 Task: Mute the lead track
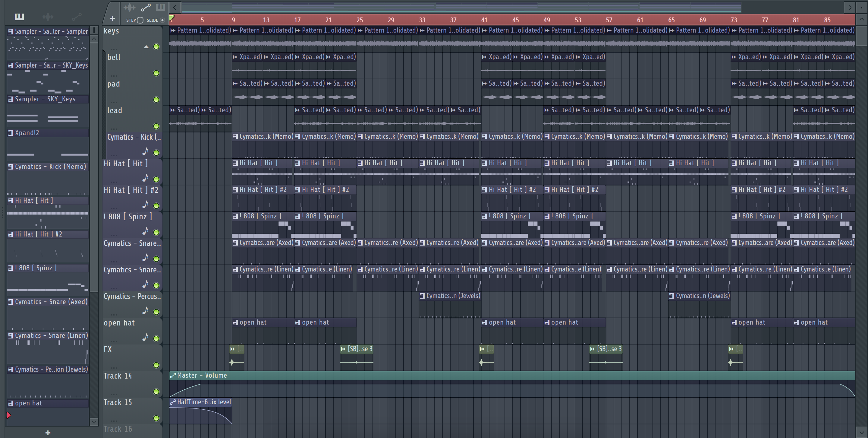click(x=156, y=126)
